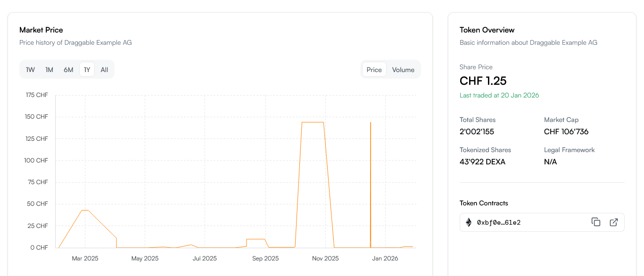Viewport: 644px width, 276px height.
Task: Click the Tokenized Shares value 43'922 DEXA
Action: tap(482, 162)
